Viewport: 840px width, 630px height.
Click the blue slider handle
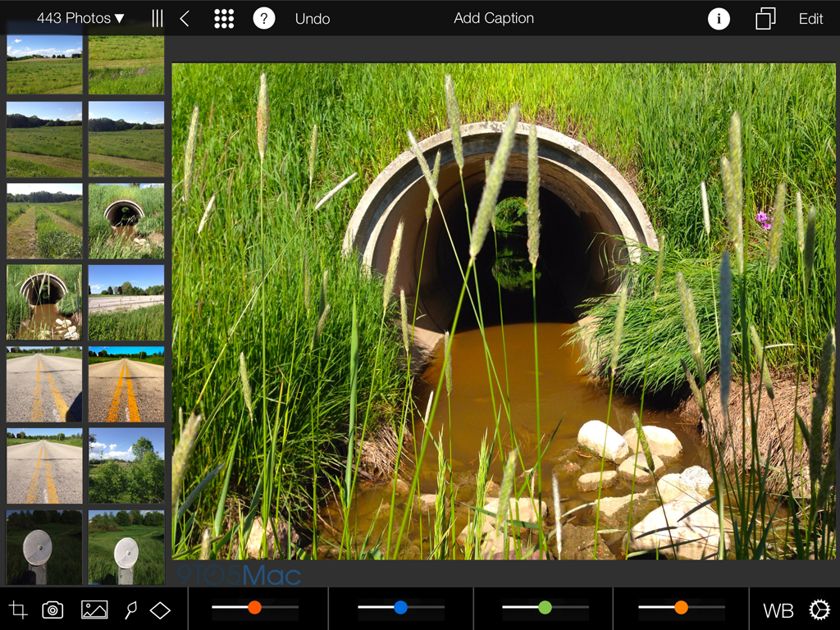click(400, 608)
